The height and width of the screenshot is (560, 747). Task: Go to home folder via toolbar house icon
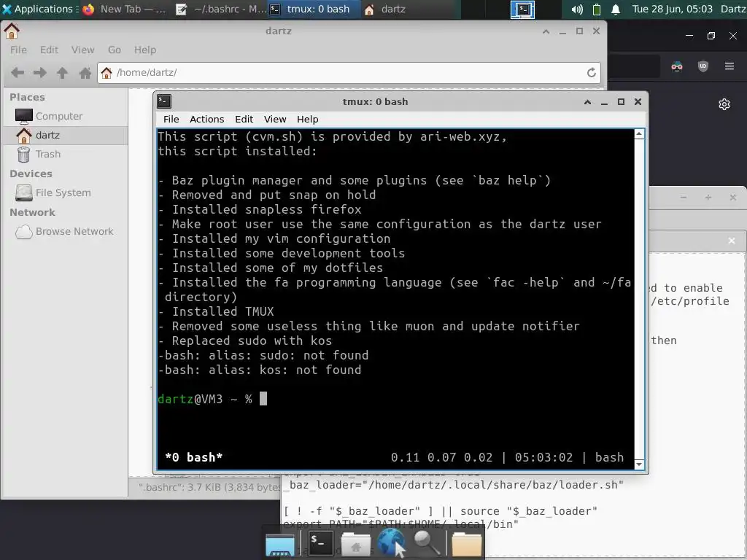[85, 72]
